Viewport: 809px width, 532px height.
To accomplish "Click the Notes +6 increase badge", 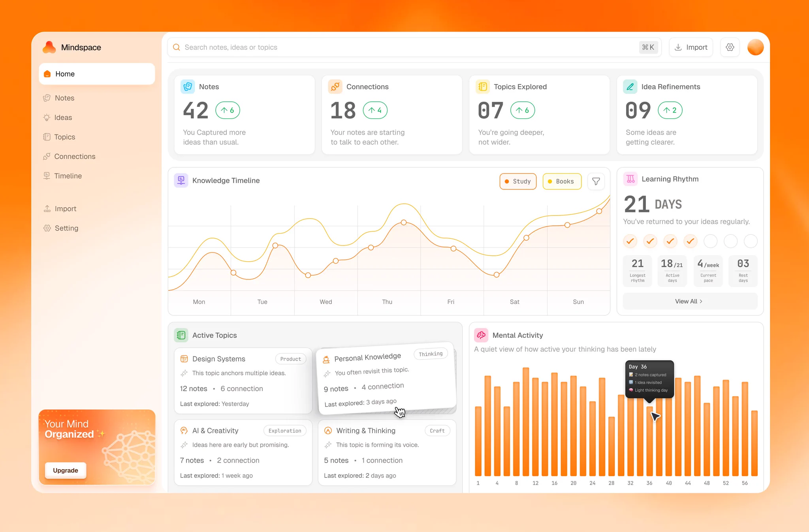I will 228,110.
